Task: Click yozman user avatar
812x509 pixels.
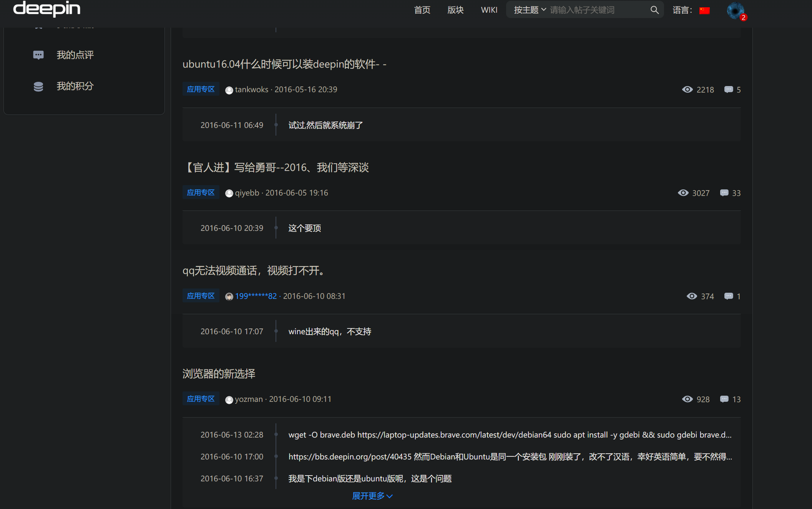Action: coord(229,400)
